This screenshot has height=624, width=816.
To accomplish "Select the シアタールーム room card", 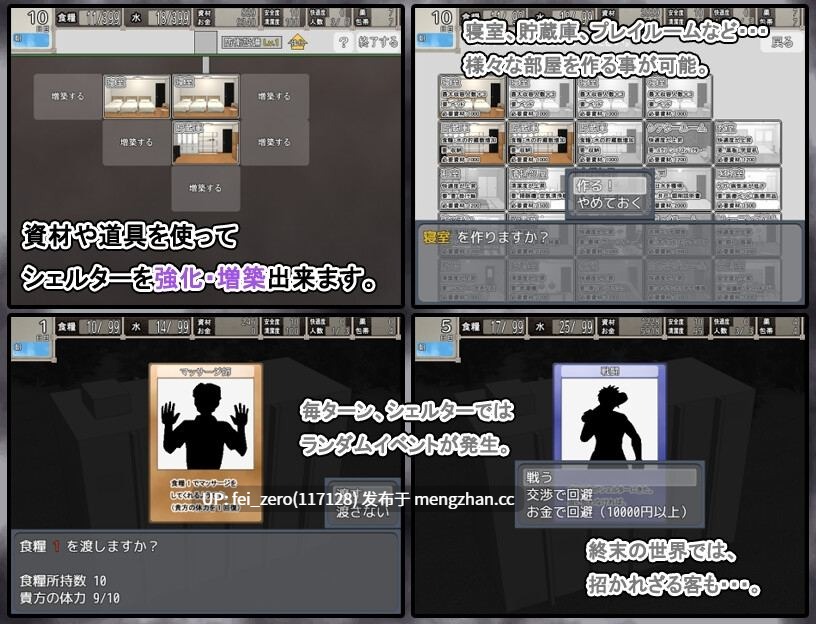I will (678, 143).
